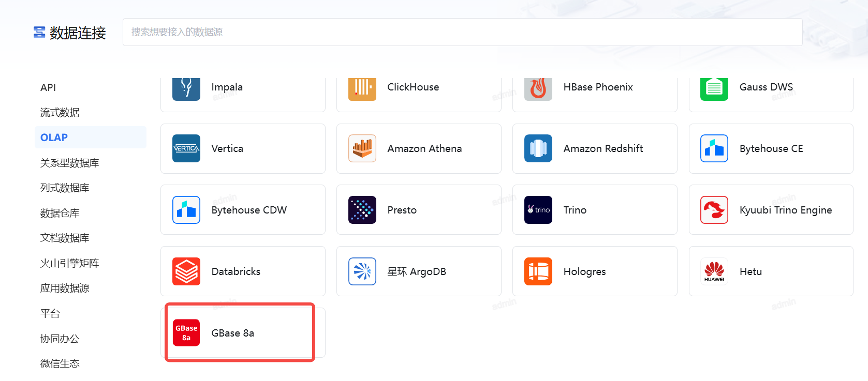Click the Presto dotted logo icon
The height and width of the screenshot is (381, 868).
click(x=362, y=210)
